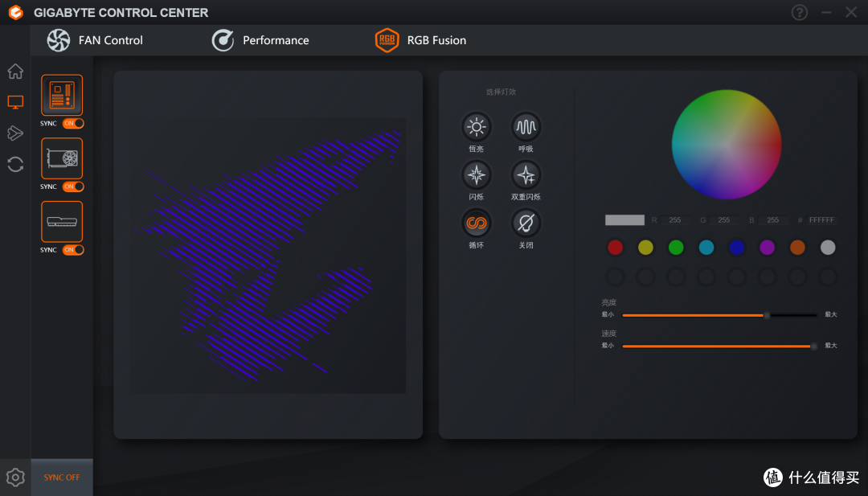Switch to the Performance tab
This screenshot has width=868, height=496.
[260, 40]
